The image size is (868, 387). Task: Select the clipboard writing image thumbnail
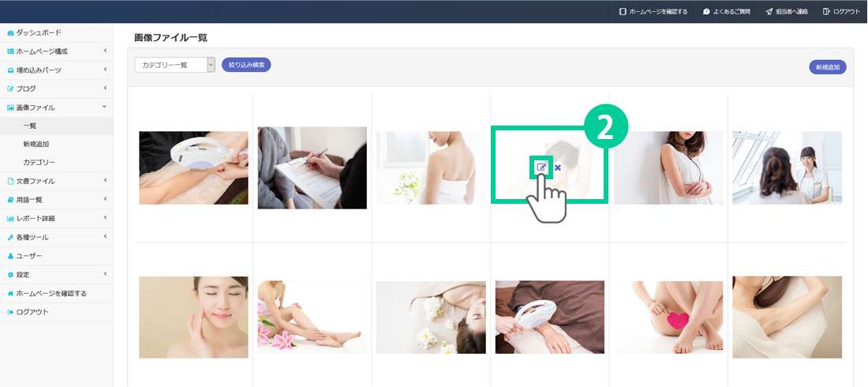[312, 168]
